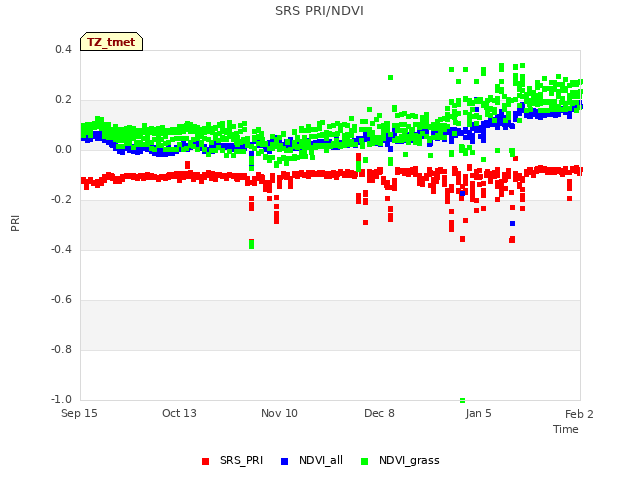Select the SRS_PRI legend label
The height and width of the screenshot is (480, 640).
pyautogui.click(x=241, y=460)
